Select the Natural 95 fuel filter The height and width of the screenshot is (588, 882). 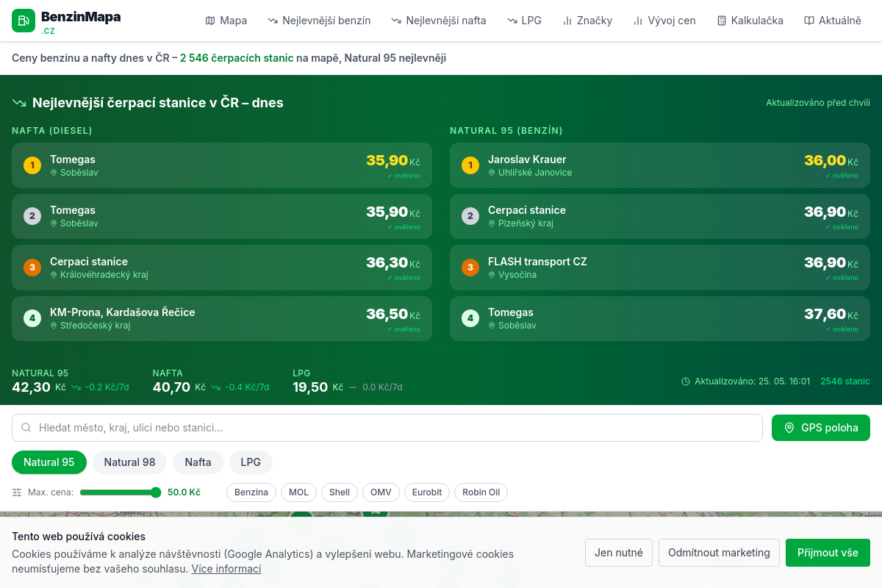[49, 462]
